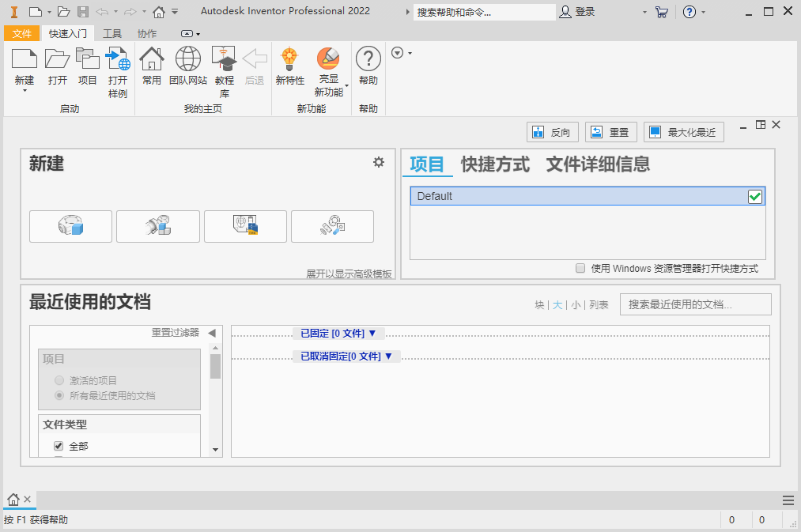Viewport: 801px width, 532px height.
Task: Switch to the 工具 ribbon tab
Action: (x=112, y=33)
